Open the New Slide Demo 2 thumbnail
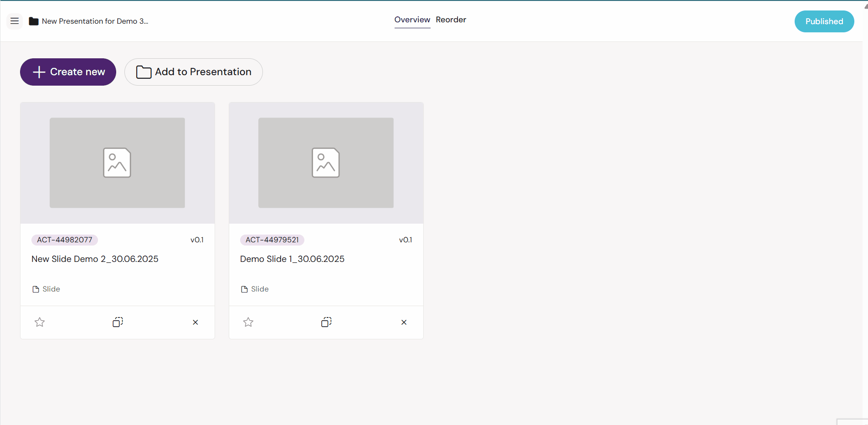868x425 pixels. pos(117,163)
